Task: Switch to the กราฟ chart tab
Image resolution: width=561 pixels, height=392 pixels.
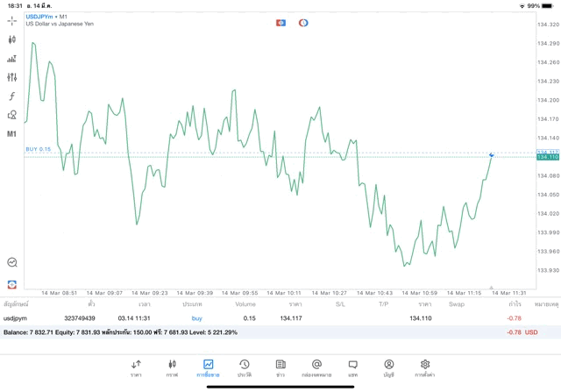Action: pyautogui.click(x=172, y=368)
